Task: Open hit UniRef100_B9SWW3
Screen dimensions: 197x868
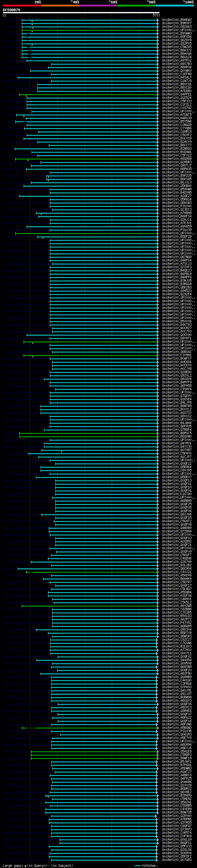Action: point(177,33)
